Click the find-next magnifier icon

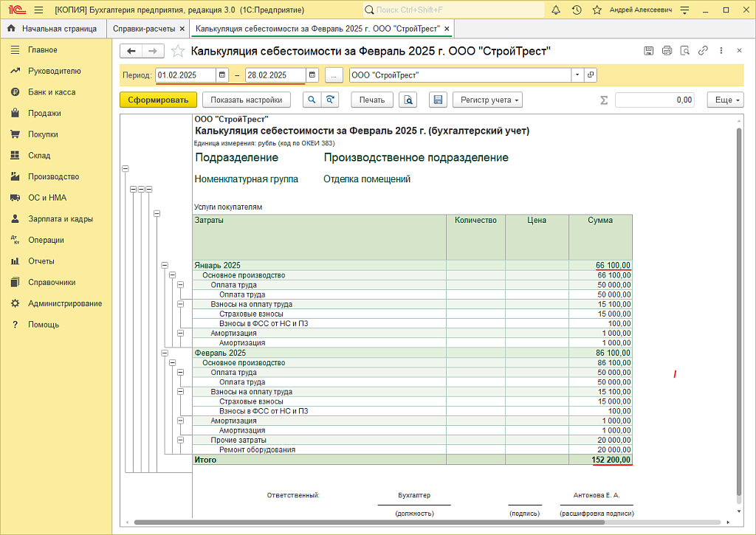(x=330, y=100)
